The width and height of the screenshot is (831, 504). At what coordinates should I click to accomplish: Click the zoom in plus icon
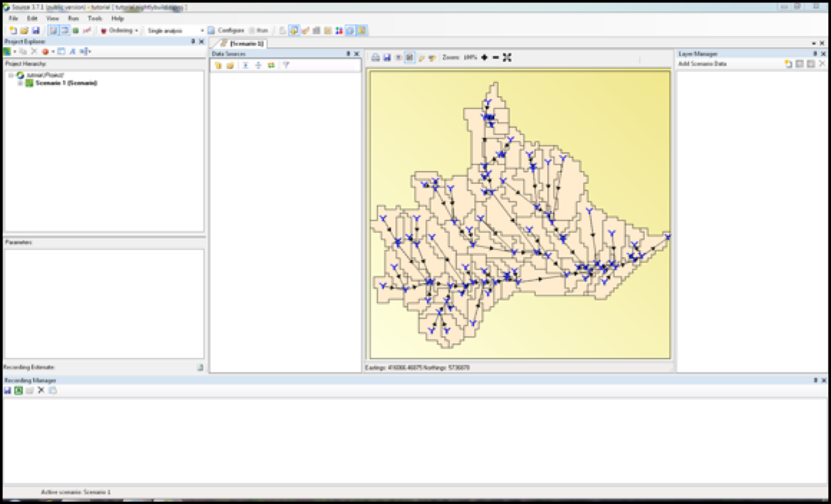(484, 58)
